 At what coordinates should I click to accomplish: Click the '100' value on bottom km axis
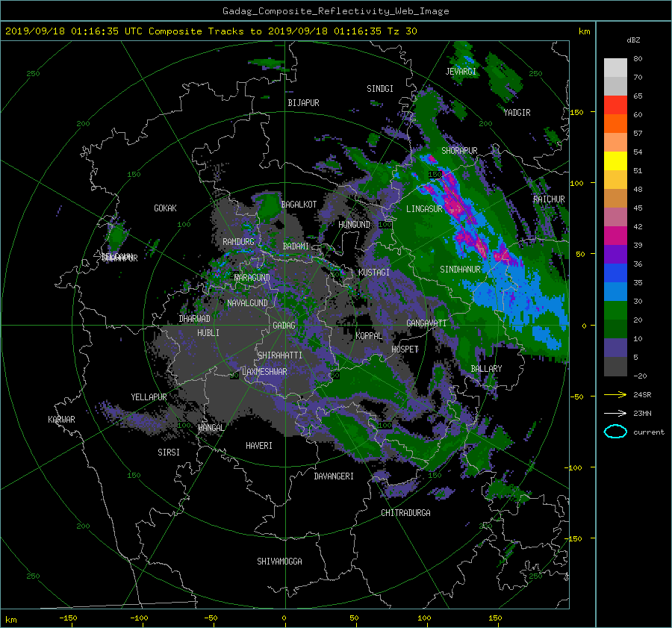pos(424,618)
